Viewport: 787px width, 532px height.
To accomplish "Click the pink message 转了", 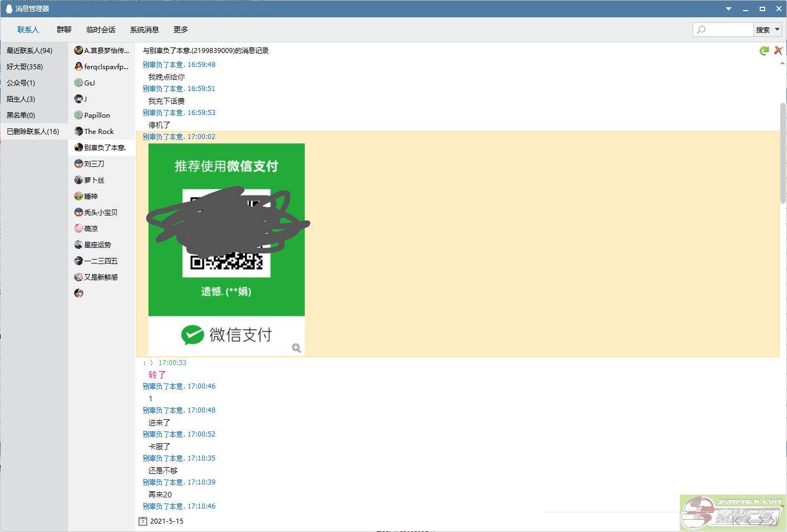I will (x=157, y=375).
